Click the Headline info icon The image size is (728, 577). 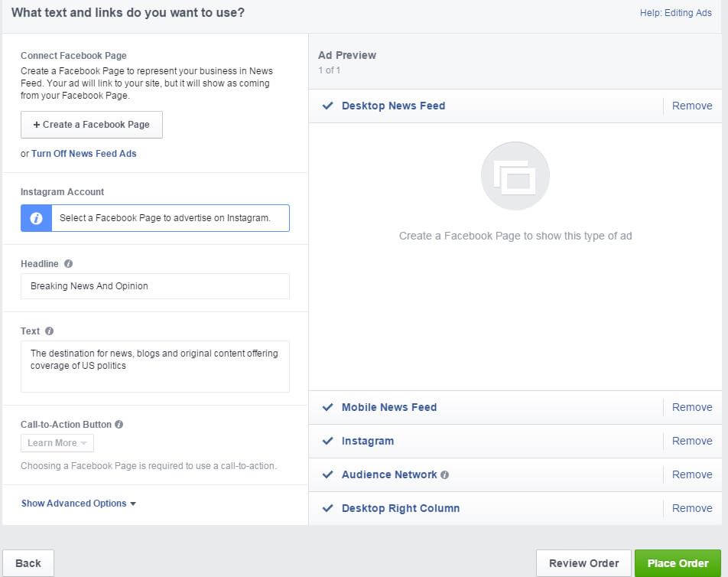pos(68,264)
